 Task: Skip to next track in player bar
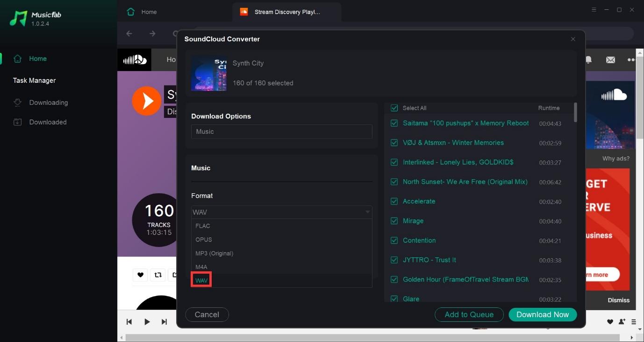coord(164,322)
